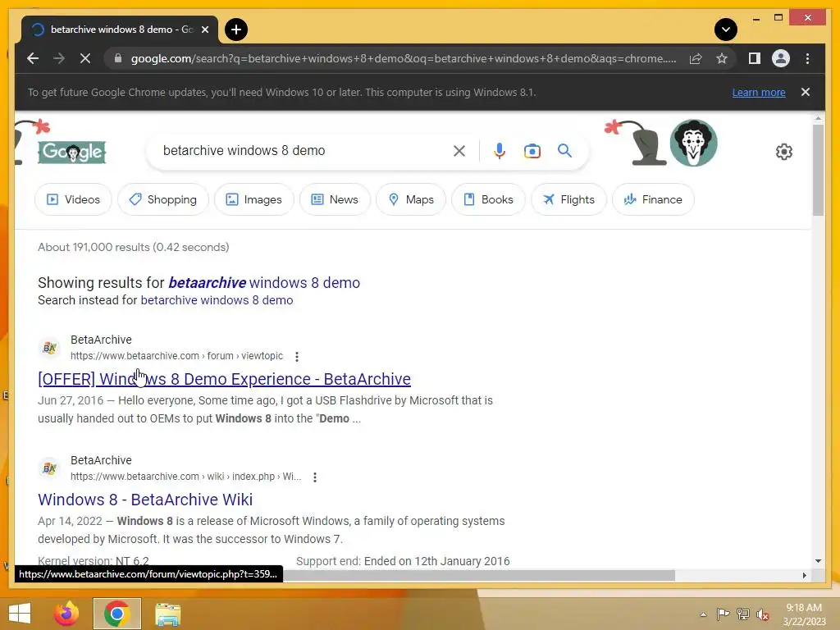Search by image camera icon
The width and height of the screenshot is (840, 630).
coord(532,151)
